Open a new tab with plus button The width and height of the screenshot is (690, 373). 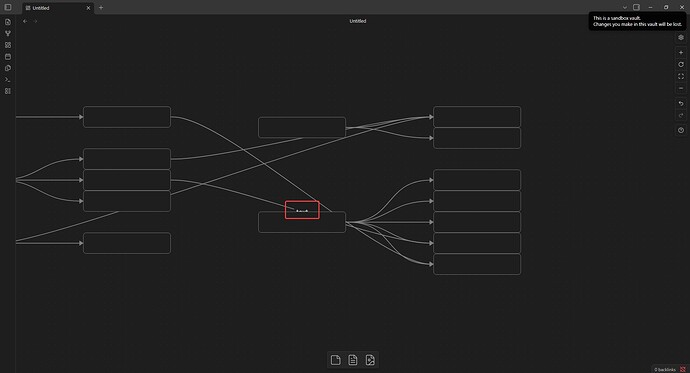tap(101, 7)
